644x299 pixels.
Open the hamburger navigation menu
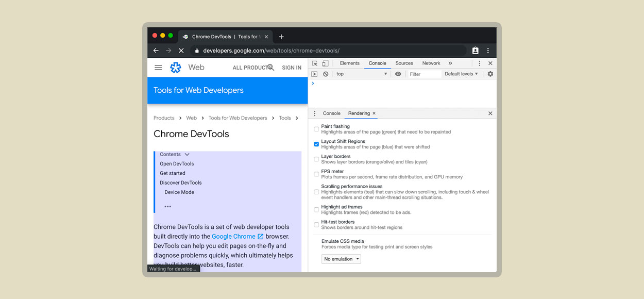(158, 68)
